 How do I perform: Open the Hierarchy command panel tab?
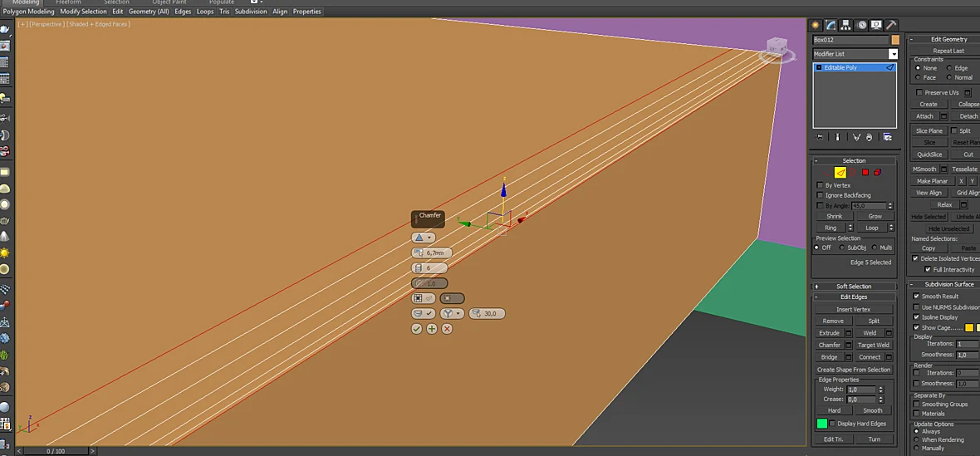pyautogui.click(x=845, y=25)
